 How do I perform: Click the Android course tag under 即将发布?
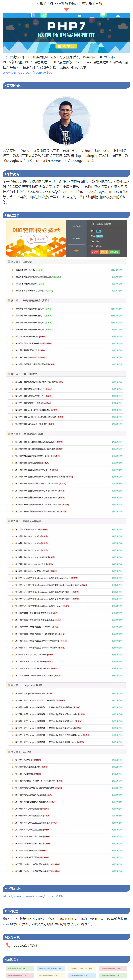tap(112, 975)
